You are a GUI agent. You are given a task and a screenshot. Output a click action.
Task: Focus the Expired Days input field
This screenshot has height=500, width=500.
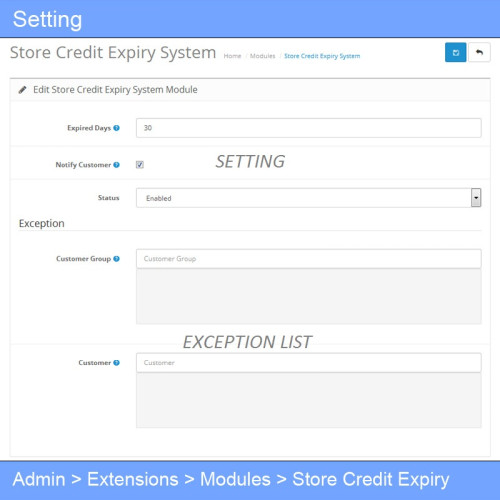pos(309,128)
